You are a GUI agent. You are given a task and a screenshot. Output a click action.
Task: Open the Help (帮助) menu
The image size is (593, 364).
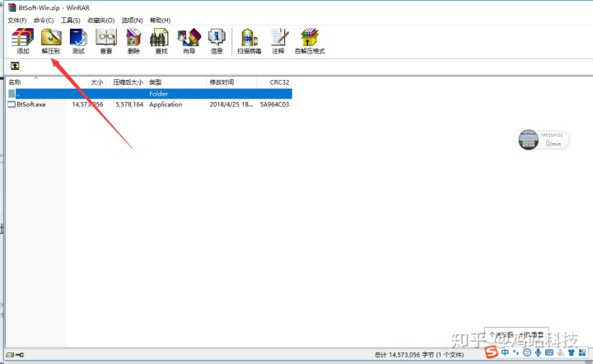coord(160,21)
